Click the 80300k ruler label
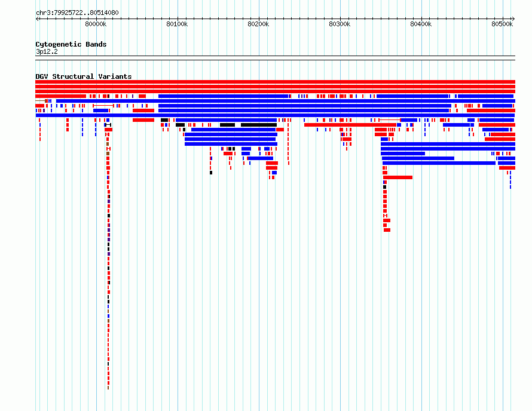Image resolution: width=532 pixels, height=411 pixels. pyautogui.click(x=340, y=24)
